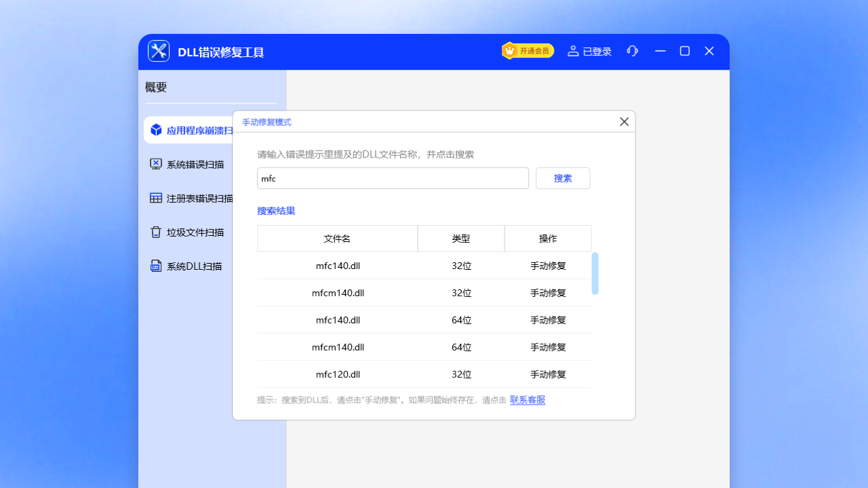This screenshot has height=488, width=868.
Task: Click the 手动修复模式 dialog title
Action: pyautogui.click(x=267, y=122)
